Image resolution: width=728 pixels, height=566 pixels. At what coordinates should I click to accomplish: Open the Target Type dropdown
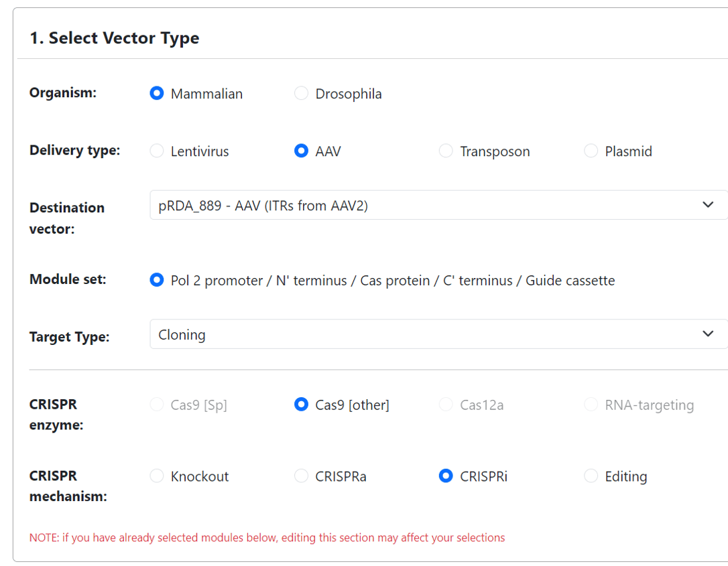click(x=439, y=334)
